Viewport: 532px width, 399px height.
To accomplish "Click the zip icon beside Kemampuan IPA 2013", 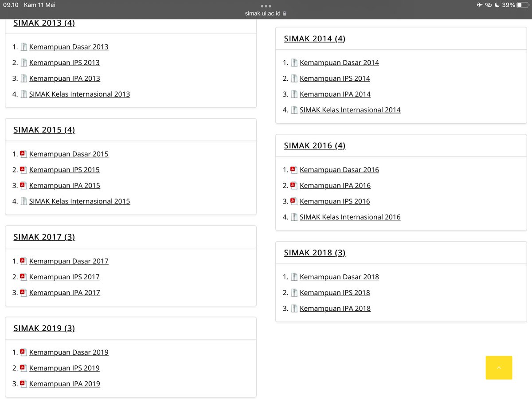I will tap(24, 78).
